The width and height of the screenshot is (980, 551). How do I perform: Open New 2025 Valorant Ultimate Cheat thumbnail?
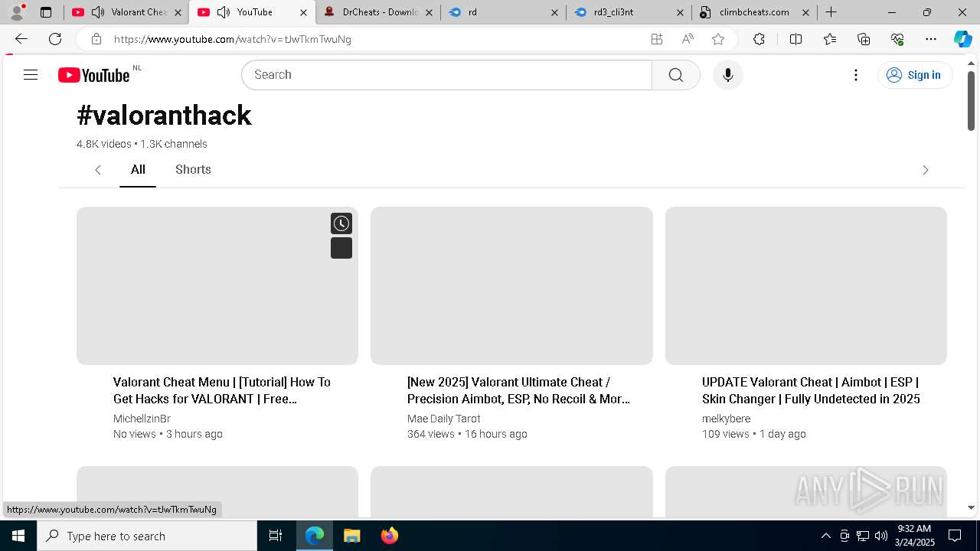click(x=511, y=285)
